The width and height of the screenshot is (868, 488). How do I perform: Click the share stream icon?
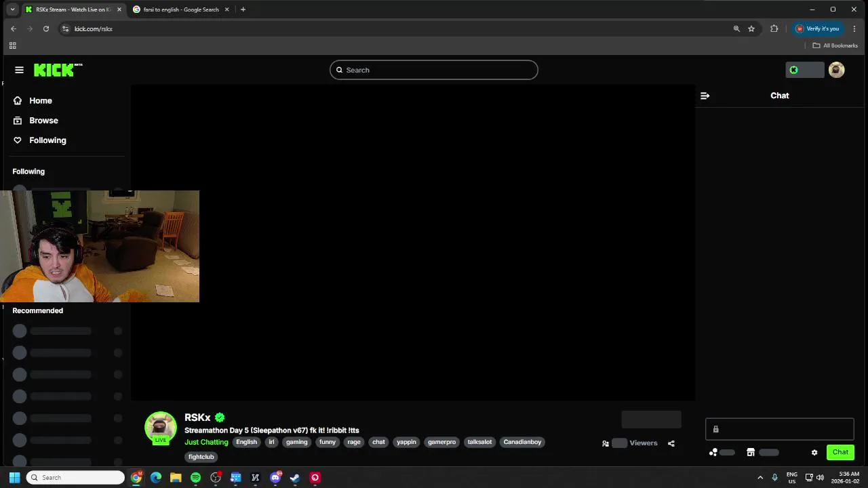(x=671, y=443)
